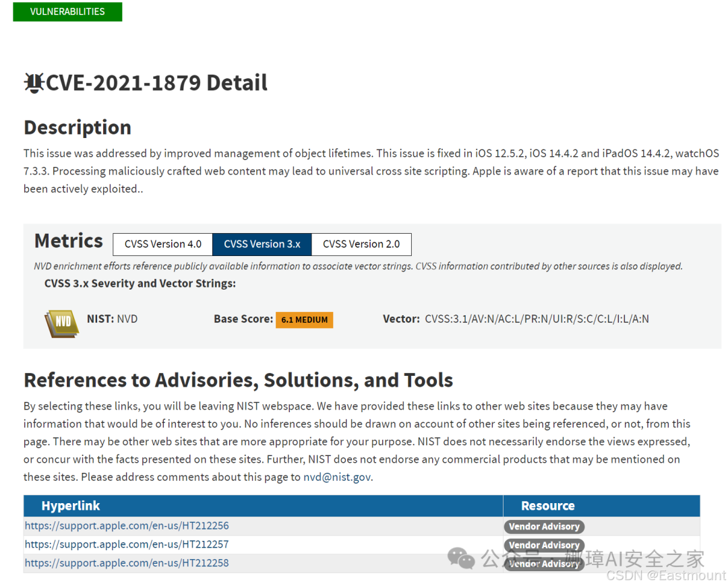Select the CVSS Version 3.x tab
This screenshot has height=588, width=728.
point(262,244)
